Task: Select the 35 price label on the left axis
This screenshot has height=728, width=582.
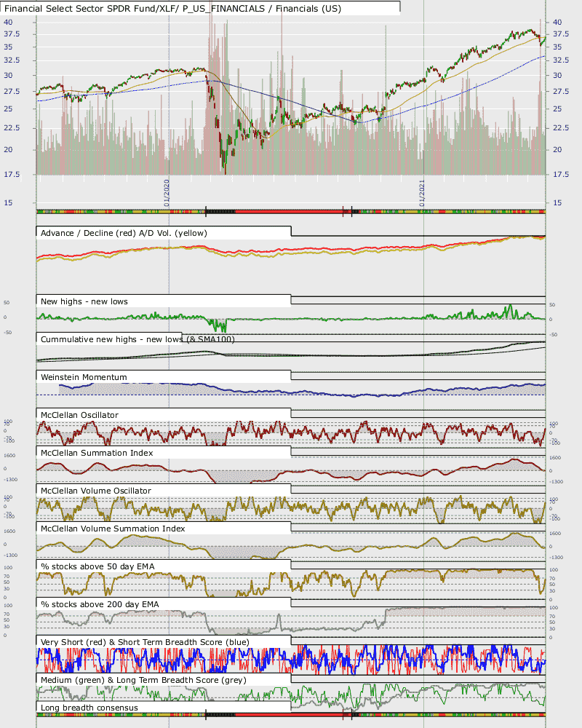Action: pyautogui.click(x=8, y=47)
